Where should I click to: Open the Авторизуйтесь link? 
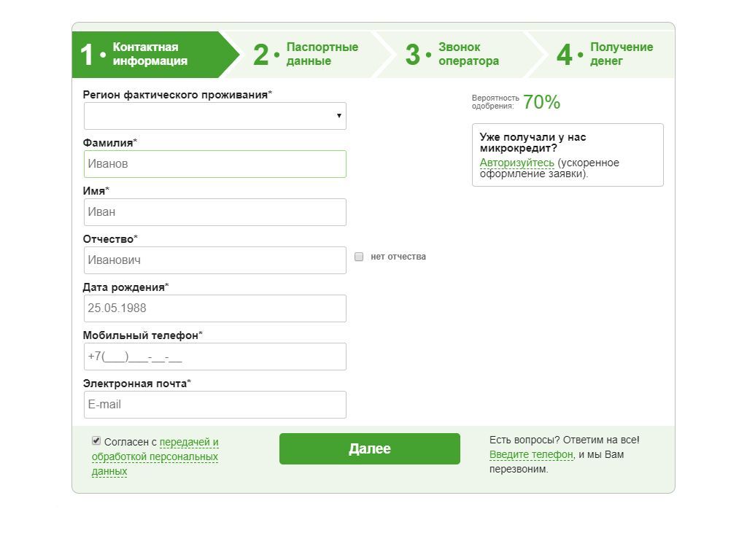pyautogui.click(x=517, y=163)
